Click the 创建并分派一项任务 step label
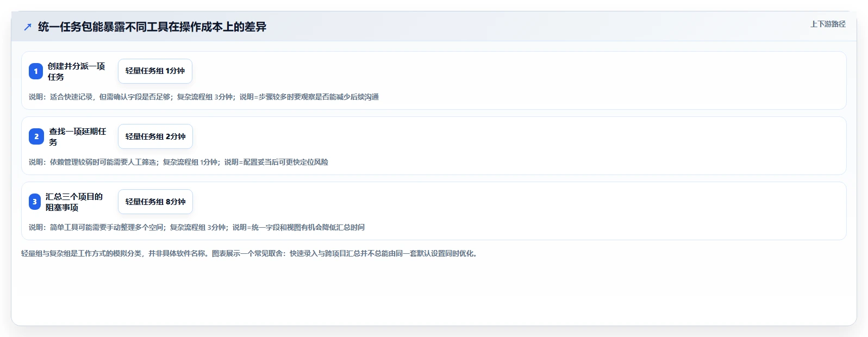Image resolution: width=868 pixels, height=337 pixels. point(76,71)
